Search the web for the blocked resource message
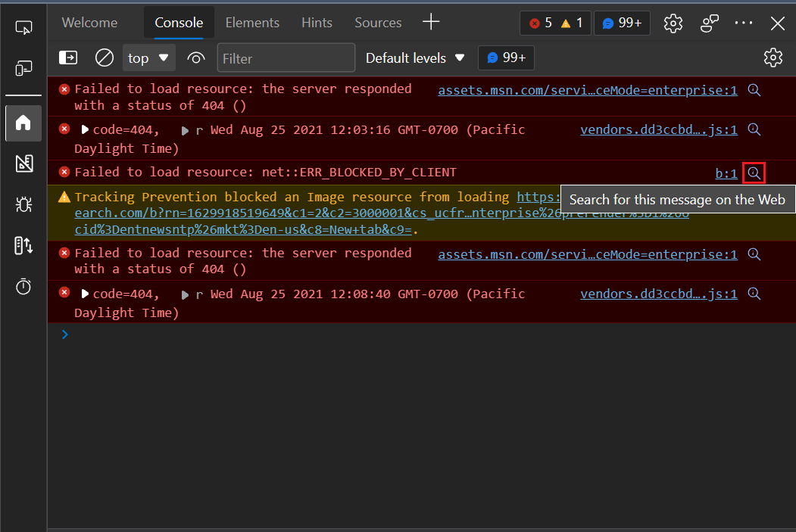Screen dimensions: 796x532 click(754, 172)
